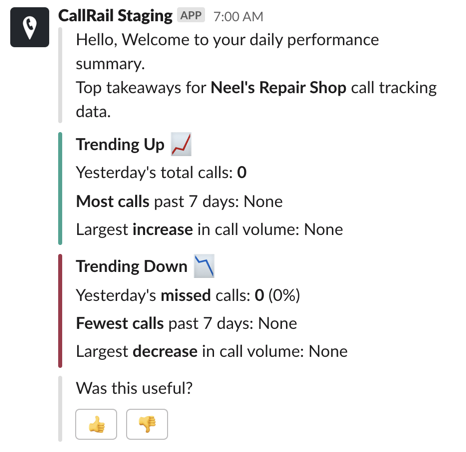Click the thumbs up feedback button

96,424
